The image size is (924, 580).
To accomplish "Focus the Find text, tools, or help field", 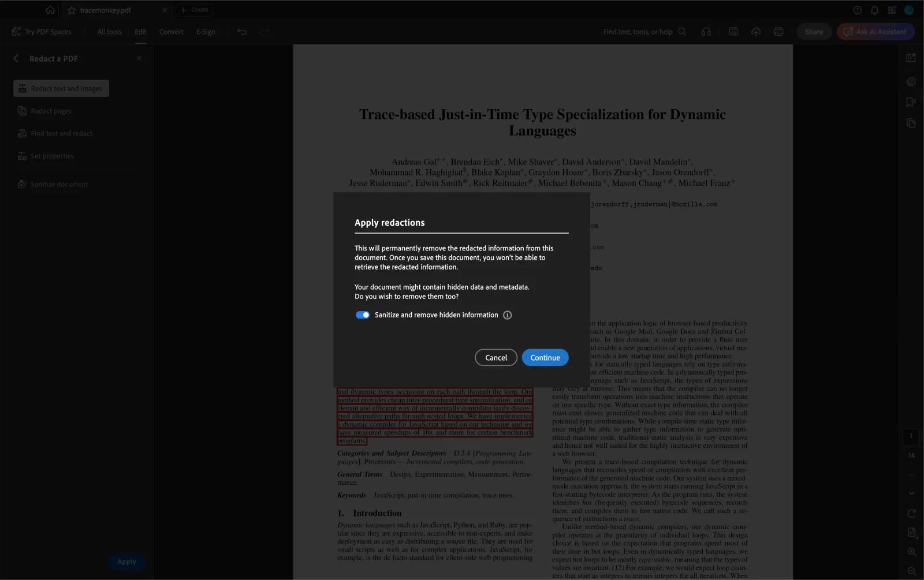I will click(638, 32).
